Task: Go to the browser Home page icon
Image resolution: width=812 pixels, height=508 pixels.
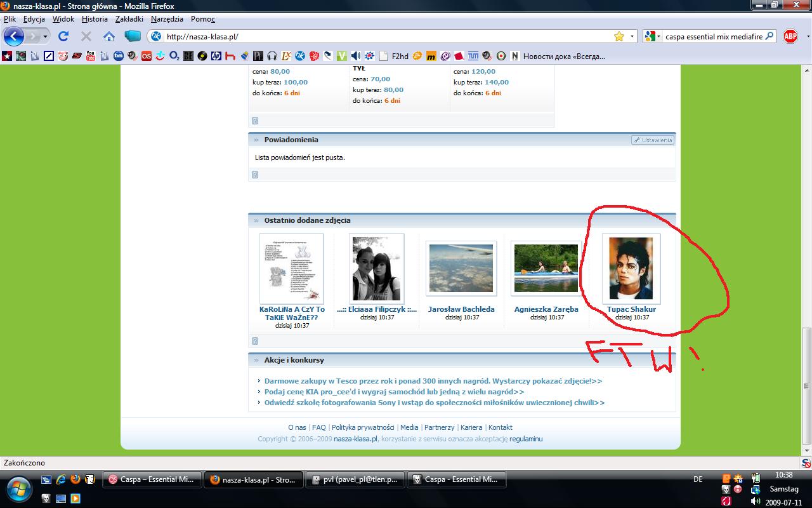Action: point(109,36)
